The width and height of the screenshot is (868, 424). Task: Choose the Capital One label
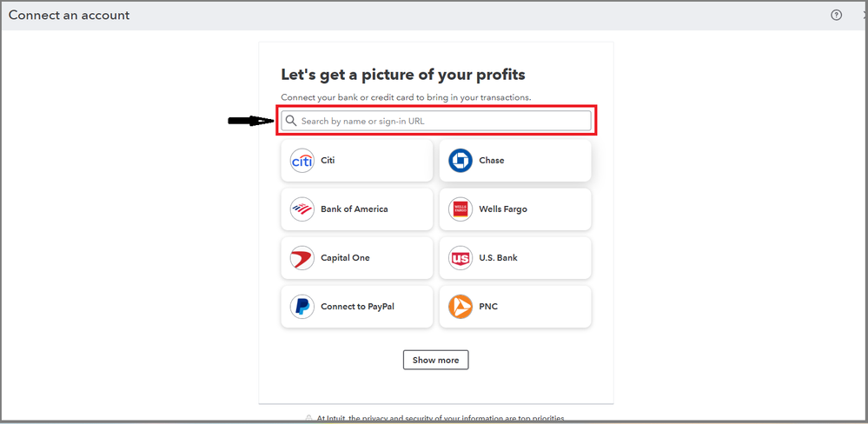(345, 258)
